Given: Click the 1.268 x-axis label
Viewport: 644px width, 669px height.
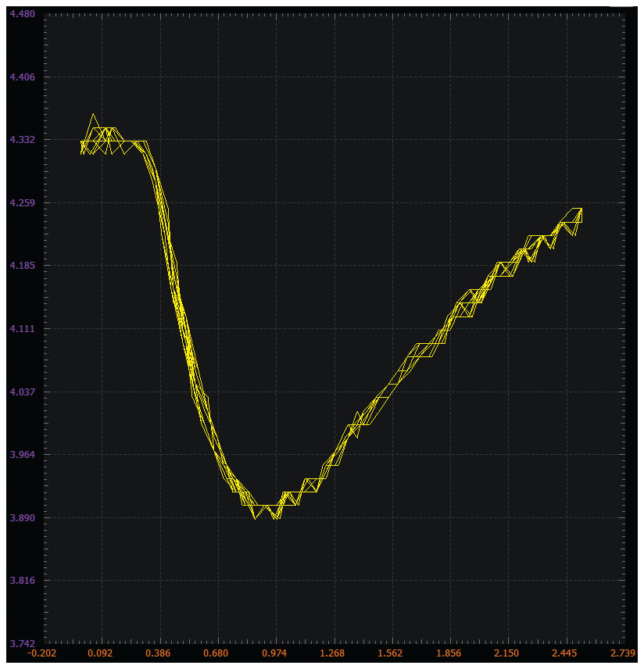Looking at the screenshot, I should point(332,653).
